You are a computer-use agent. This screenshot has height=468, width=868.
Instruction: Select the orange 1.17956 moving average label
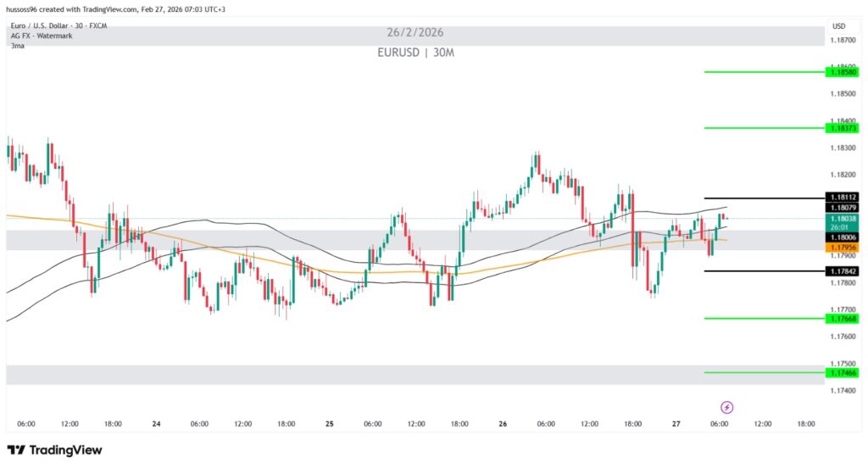point(844,248)
